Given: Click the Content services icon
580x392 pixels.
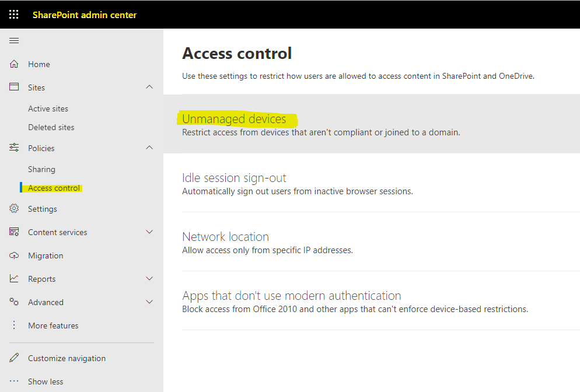Looking at the screenshot, I should tap(14, 232).
